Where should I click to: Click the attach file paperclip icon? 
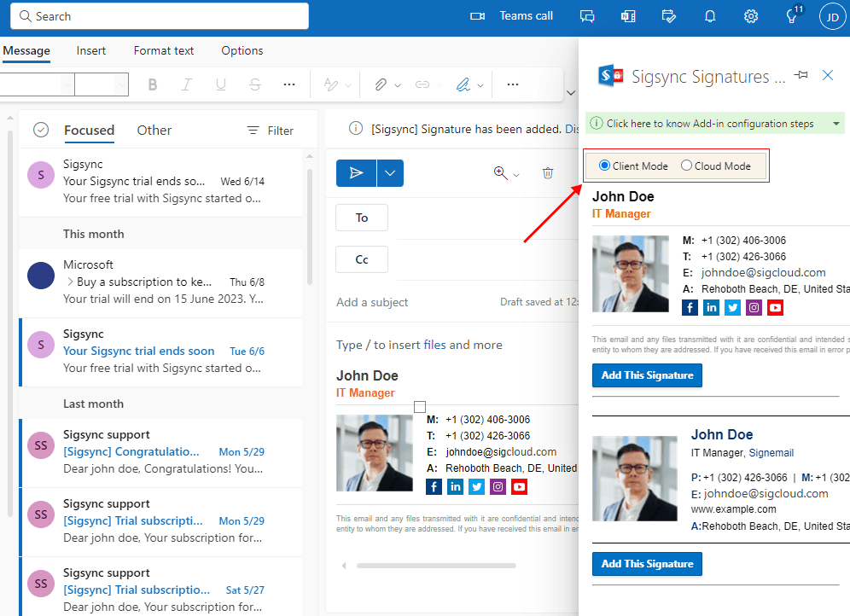click(x=381, y=84)
